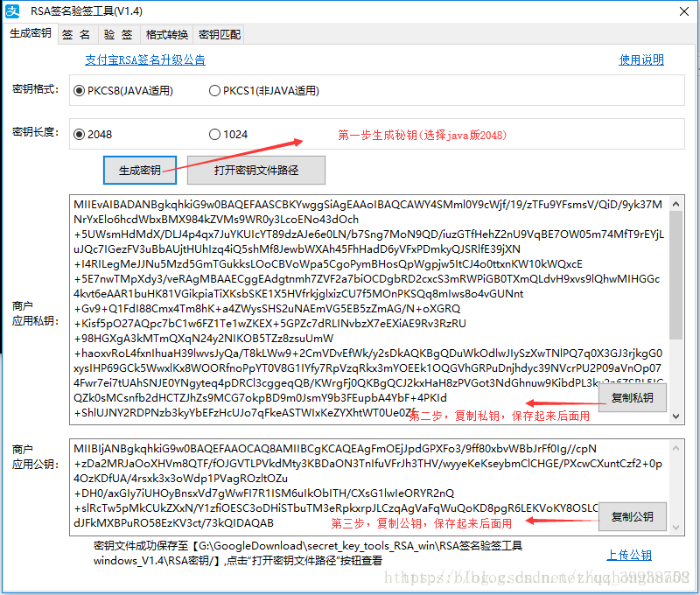Open the 密钥匹配 tab
The image size is (700, 595).
(220, 35)
